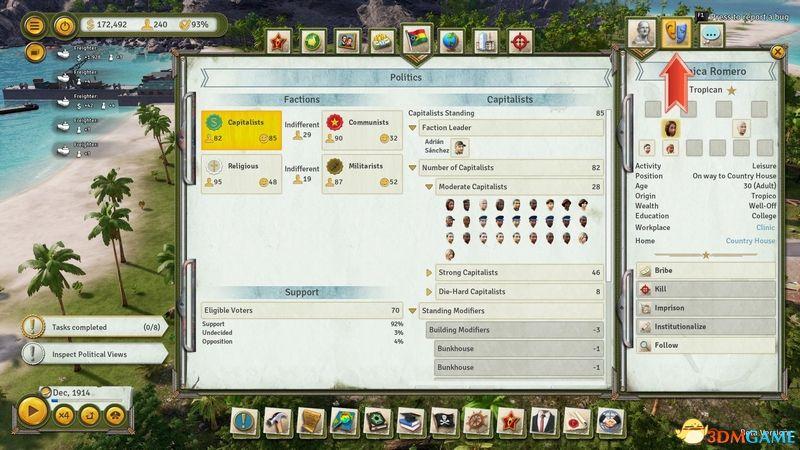The height and width of the screenshot is (450, 800).
Task: Collapse the Faction Leader section
Action: (413, 128)
